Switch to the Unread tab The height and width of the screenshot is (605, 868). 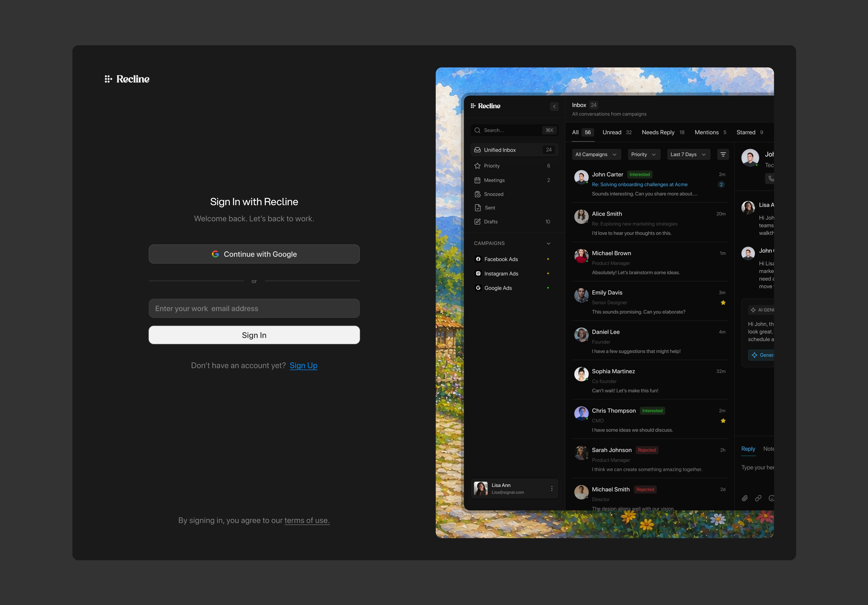617,132
